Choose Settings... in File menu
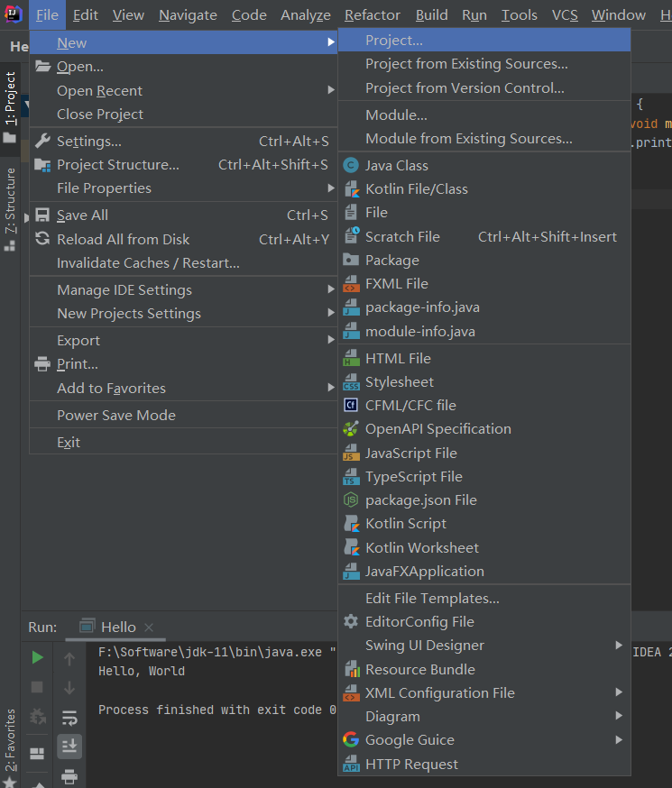Image resolution: width=672 pixels, height=788 pixels. (183, 142)
